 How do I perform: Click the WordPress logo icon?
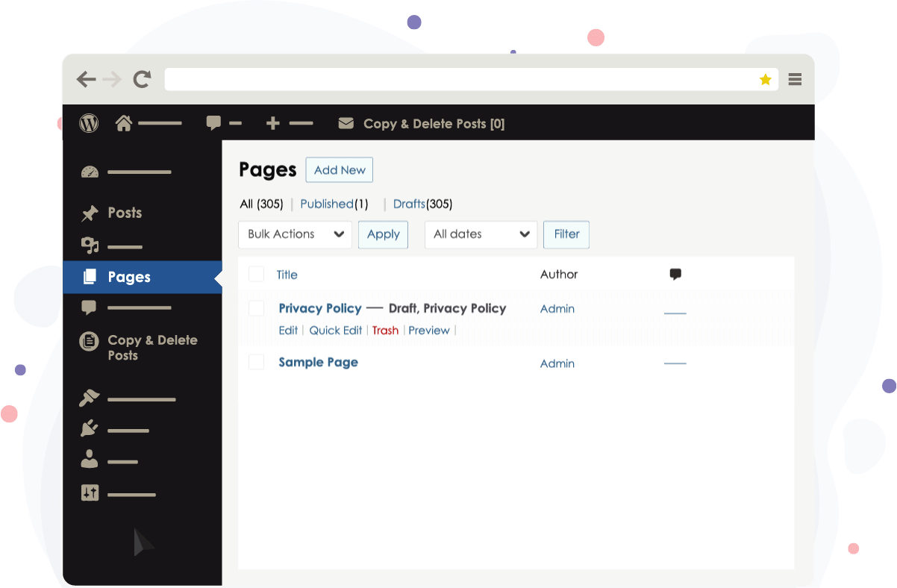(x=89, y=123)
